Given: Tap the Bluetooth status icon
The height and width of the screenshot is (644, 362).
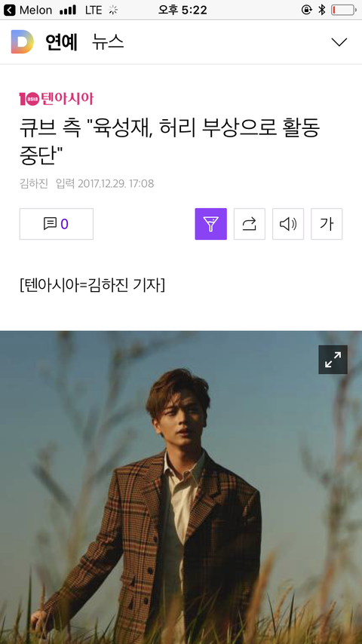Looking at the screenshot, I should pyautogui.click(x=322, y=10).
